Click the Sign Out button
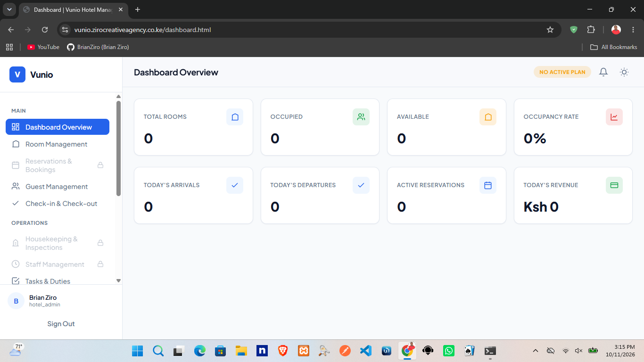 [x=61, y=324]
